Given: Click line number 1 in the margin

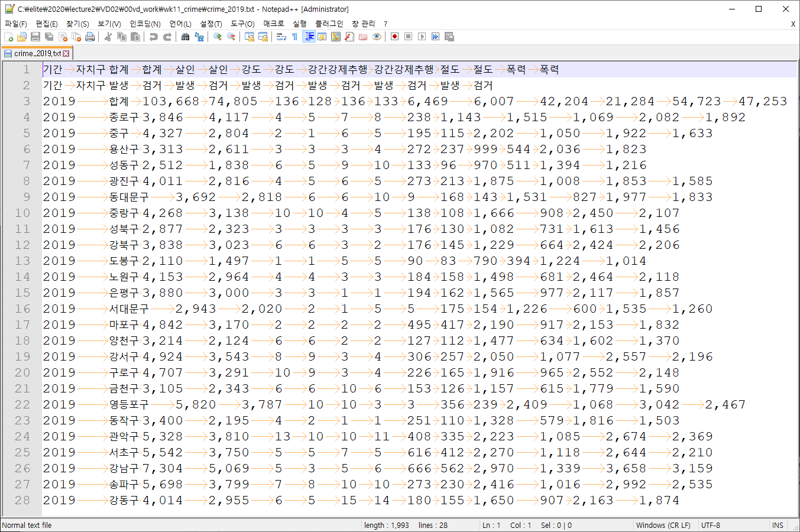Looking at the screenshot, I should pos(26,70).
